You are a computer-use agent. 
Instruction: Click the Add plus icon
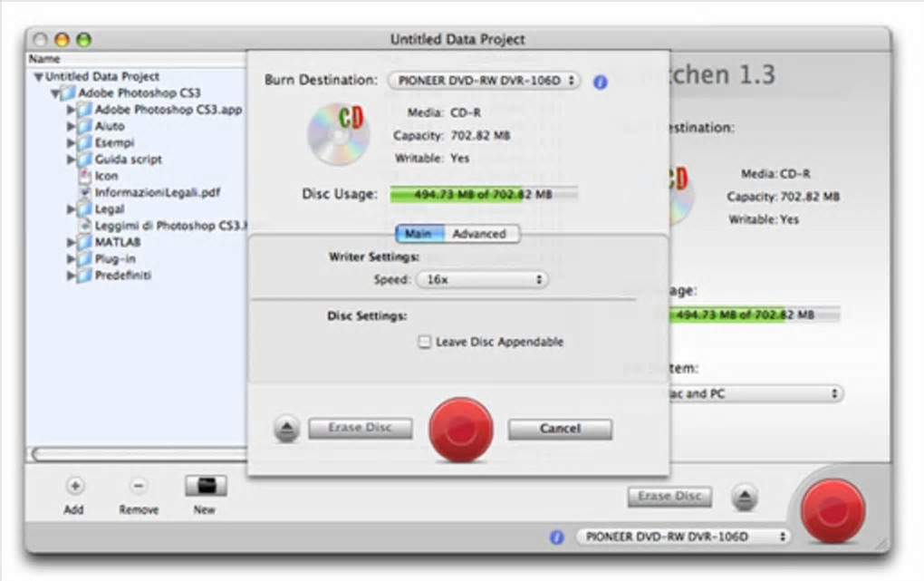[x=75, y=486]
